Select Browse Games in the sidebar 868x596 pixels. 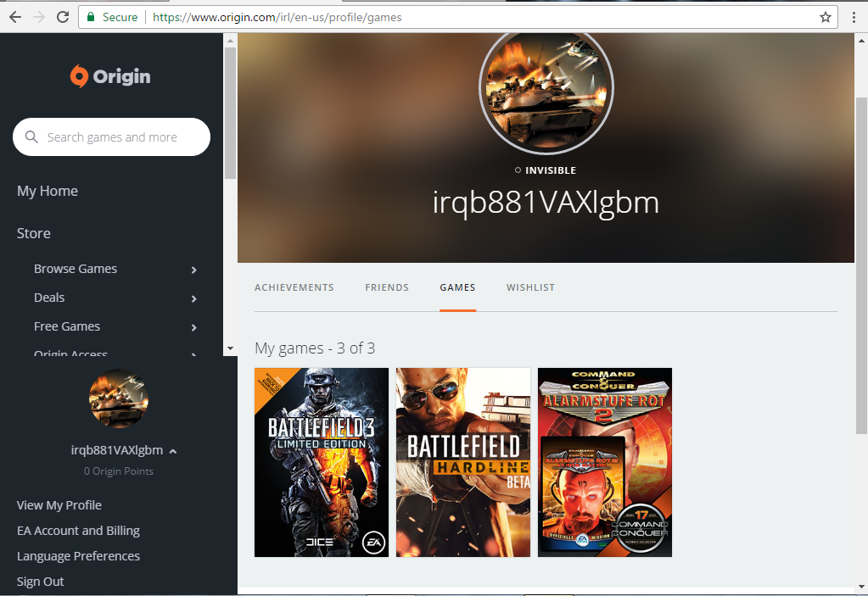pos(76,269)
